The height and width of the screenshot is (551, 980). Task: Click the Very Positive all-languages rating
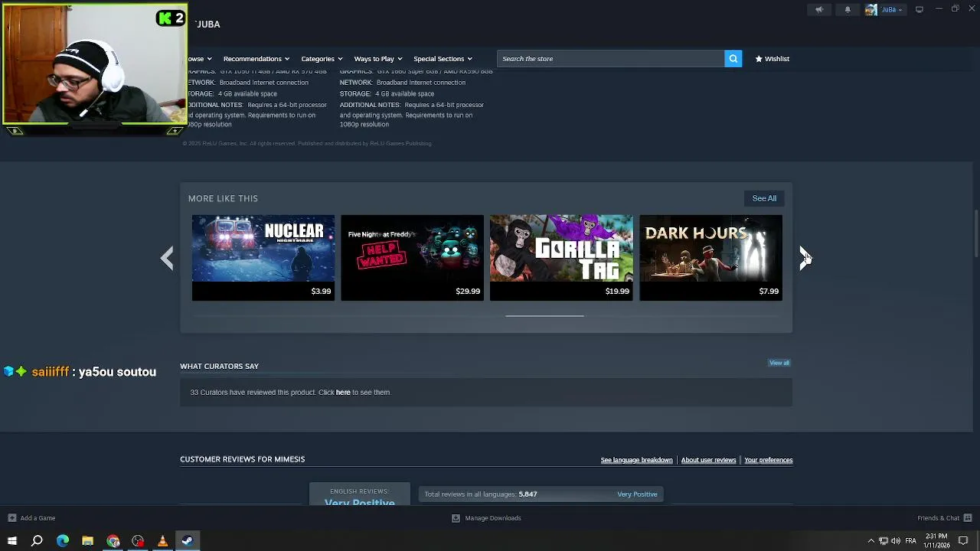click(637, 494)
